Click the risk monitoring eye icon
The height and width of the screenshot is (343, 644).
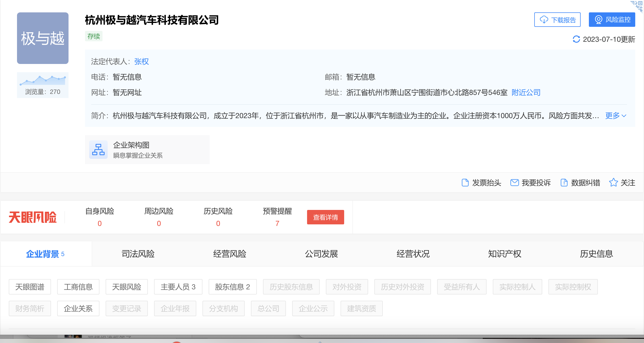pyautogui.click(x=598, y=20)
